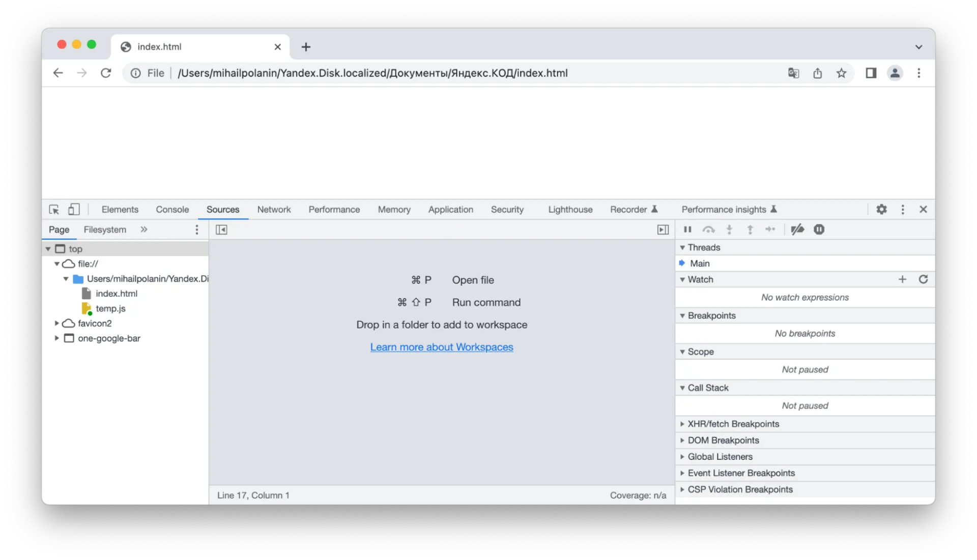Viewport: 977px width, 560px height.
Task: Select the Console tab
Action: coord(173,209)
